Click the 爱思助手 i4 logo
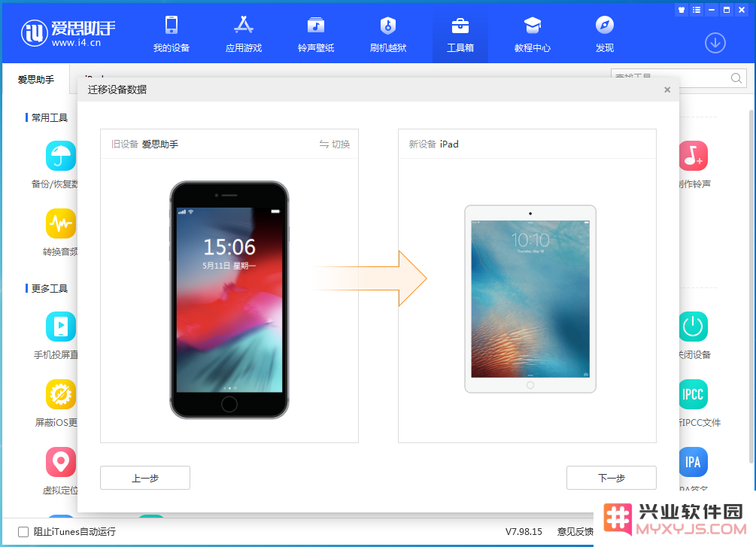This screenshot has width=756, height=547. (68, 33)
